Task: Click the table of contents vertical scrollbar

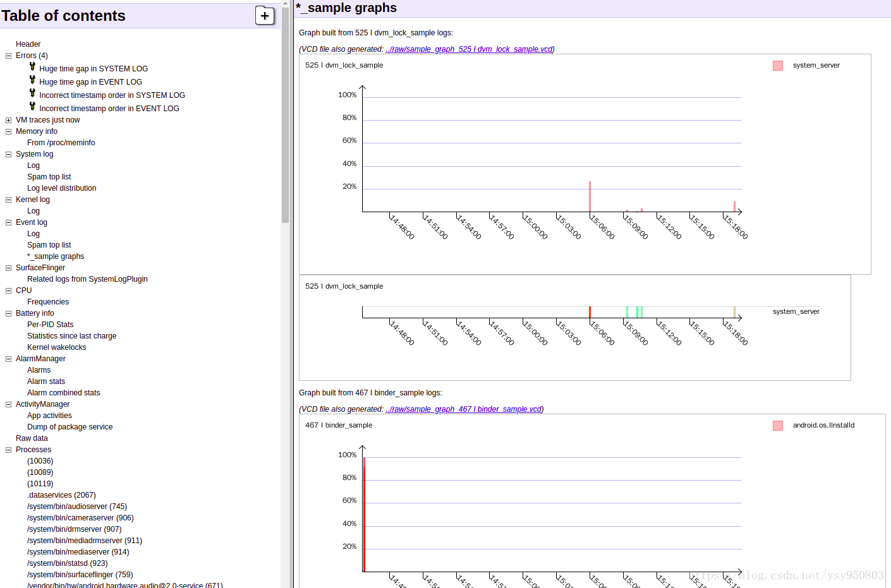Action: pos(285,114)
